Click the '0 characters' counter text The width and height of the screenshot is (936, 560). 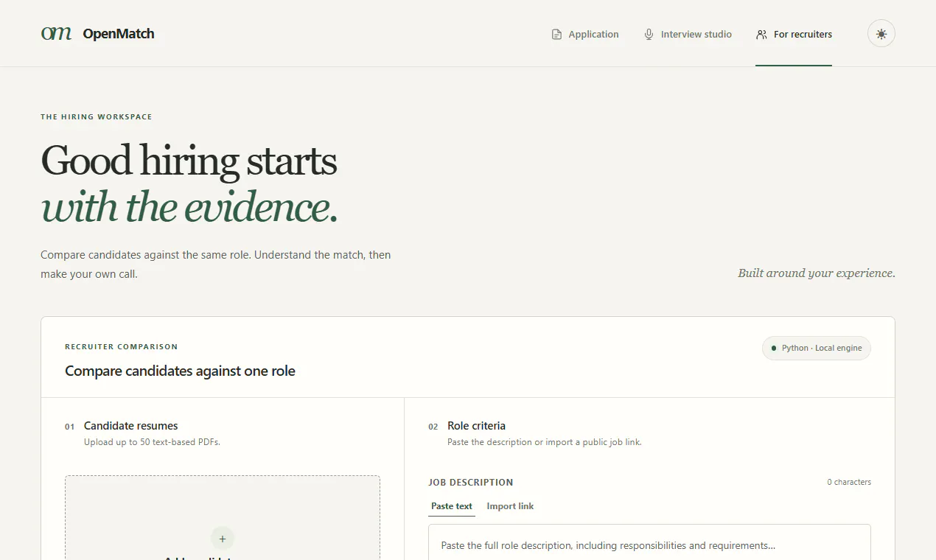[849, 482]
